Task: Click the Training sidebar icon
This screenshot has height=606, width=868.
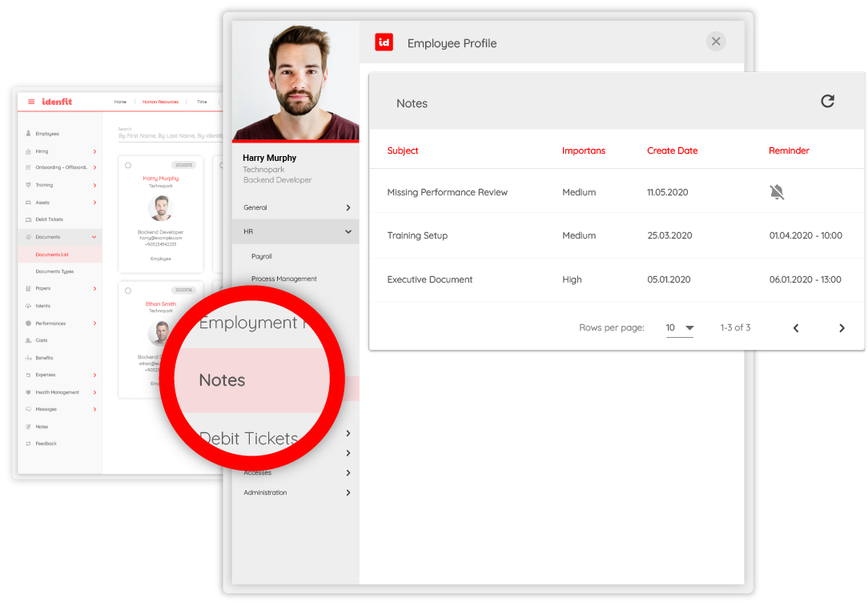Action: pos(28,185)
